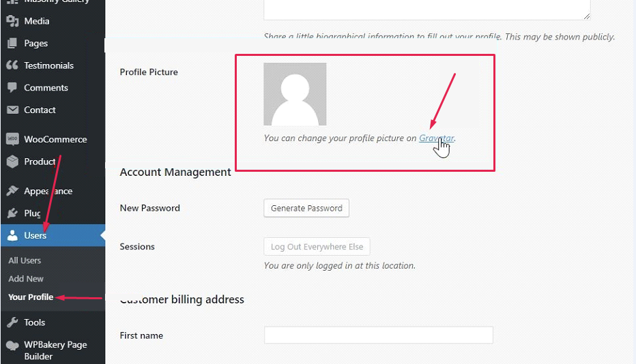Click the Tools wrench icon

(12, 322)
